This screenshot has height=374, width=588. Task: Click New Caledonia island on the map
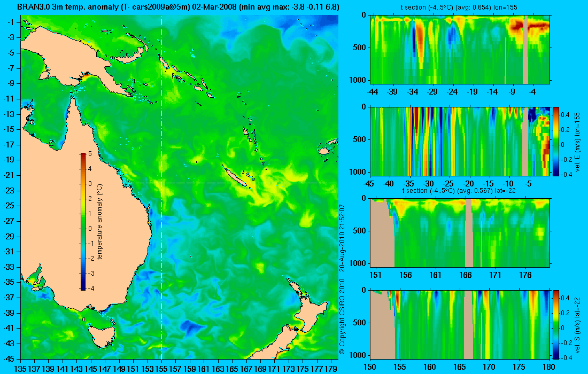coord(235,175)
